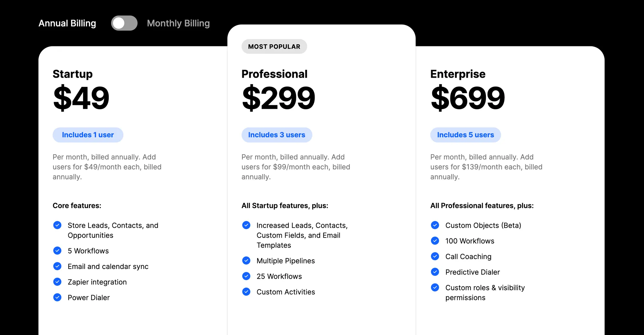644x335 pixels.
Task: Click the Custom Objects (Beta) check icon
Action: tap(435, 225)
